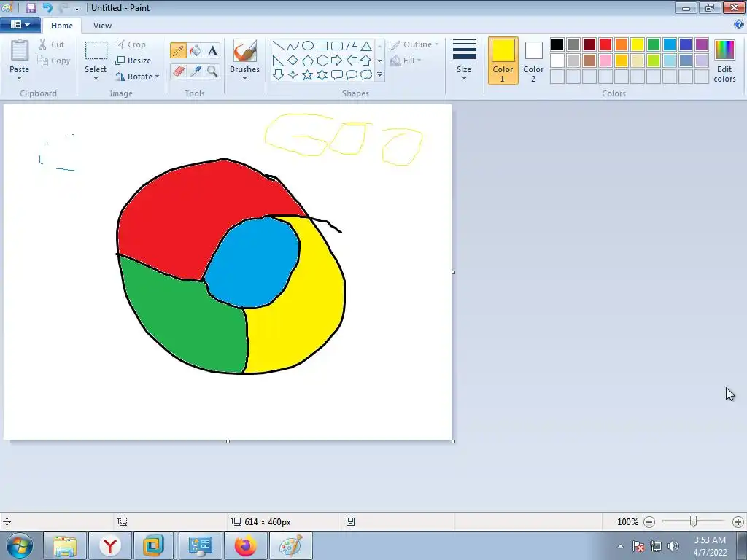Choose the Triangle shape

coord(366,46)
